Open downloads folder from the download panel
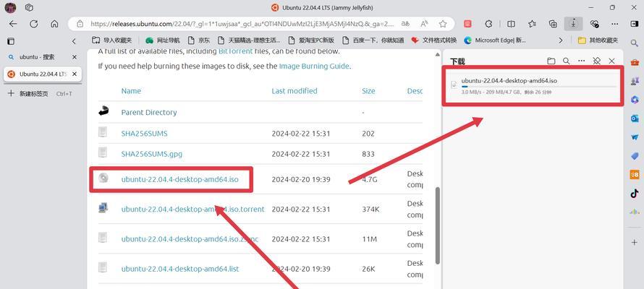Screen dimensions: 644x289 [x=551, y=61]
